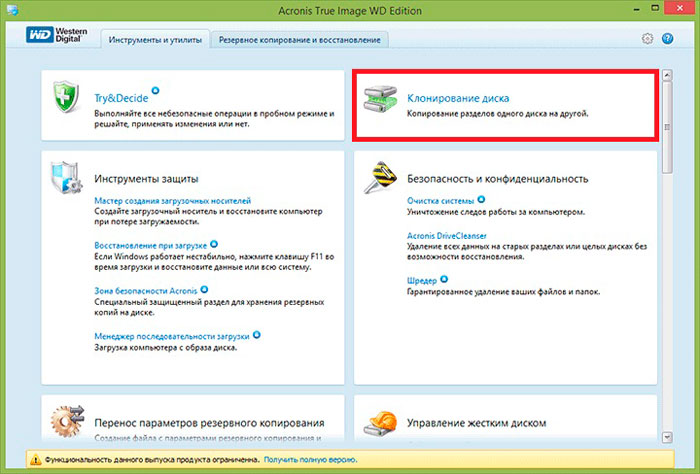Switch to Резервное копирование и восстановление tab
Screen dimensions: 700x474
300,40
